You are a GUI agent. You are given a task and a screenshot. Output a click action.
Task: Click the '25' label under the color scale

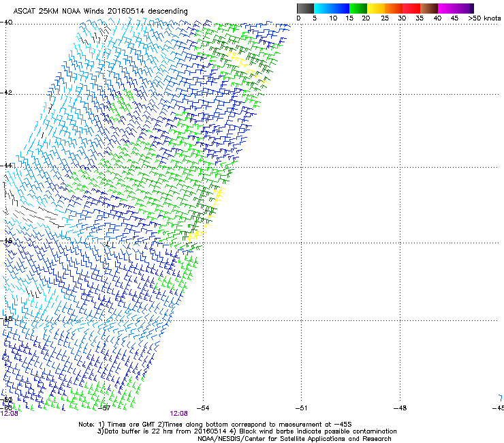point(385,18)
